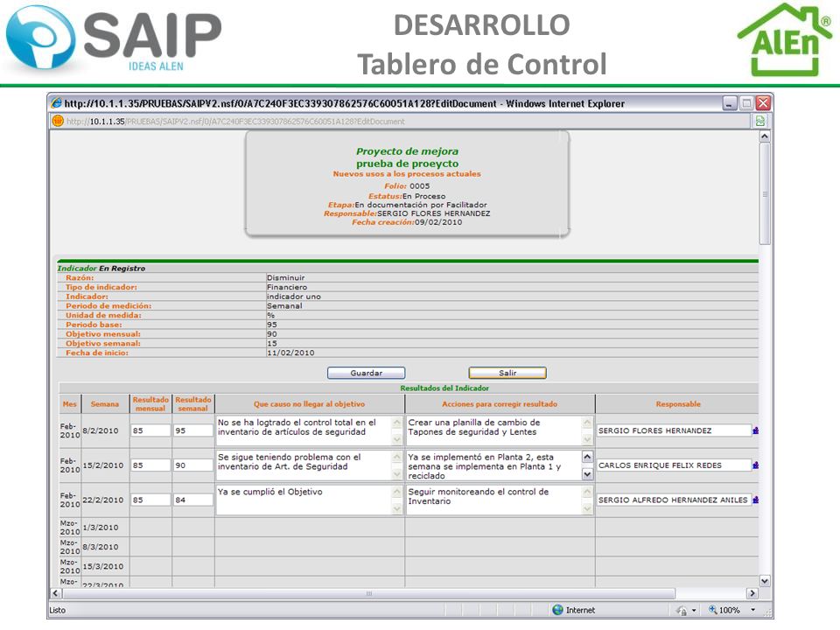Open the security icon dropdown arrow
The height and width of the screenshot is (630, 840).
click(694, 610)
